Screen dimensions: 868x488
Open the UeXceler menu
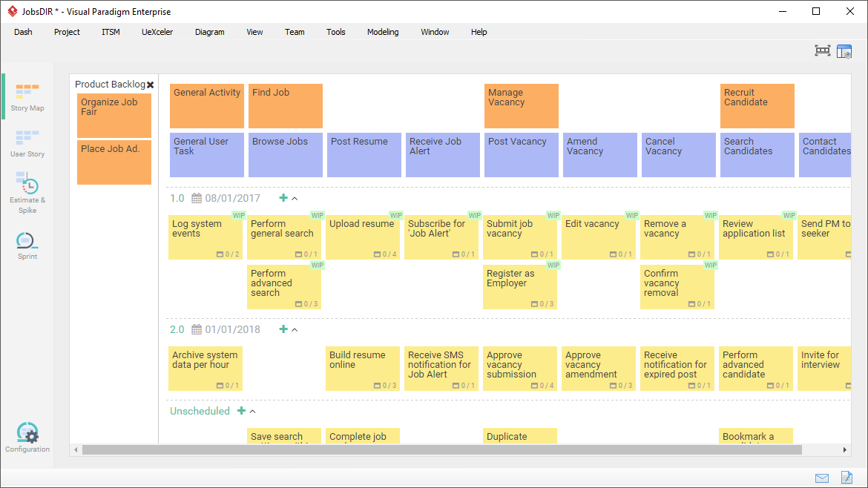[157, 32]
